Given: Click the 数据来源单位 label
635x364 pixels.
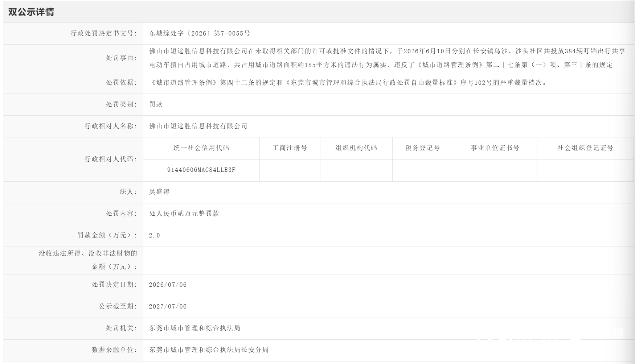Looking at the screenshot, I should (114, 350).
